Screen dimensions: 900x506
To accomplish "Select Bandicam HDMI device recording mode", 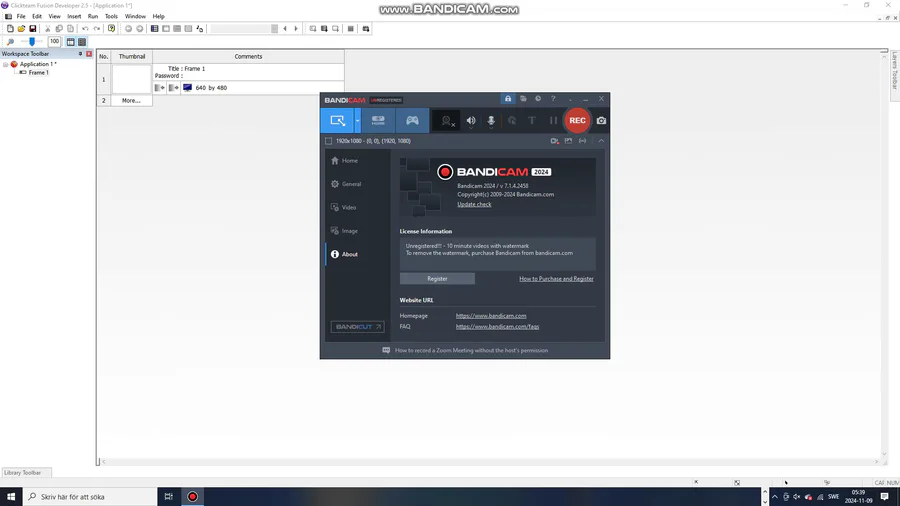I will [378, 120].
